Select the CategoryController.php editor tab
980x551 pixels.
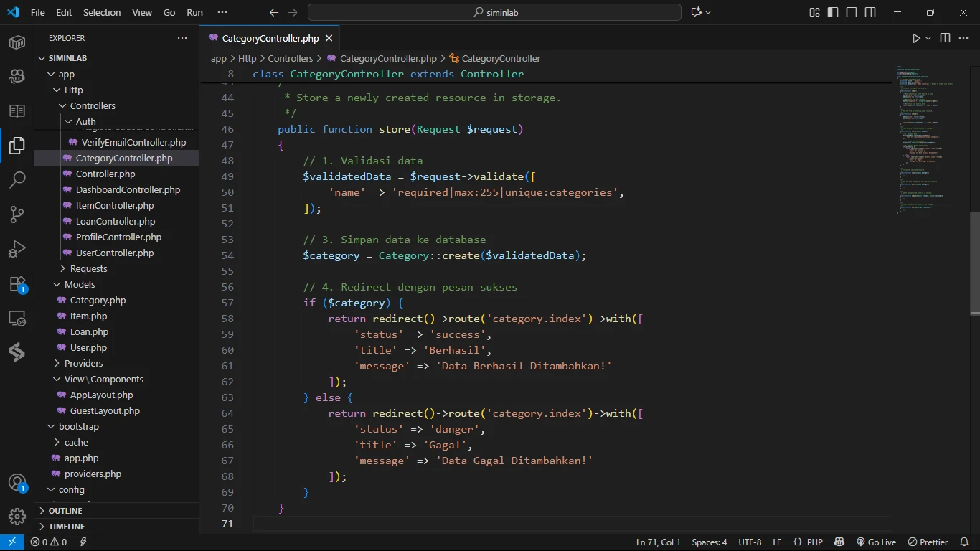[x=270, y=39]
